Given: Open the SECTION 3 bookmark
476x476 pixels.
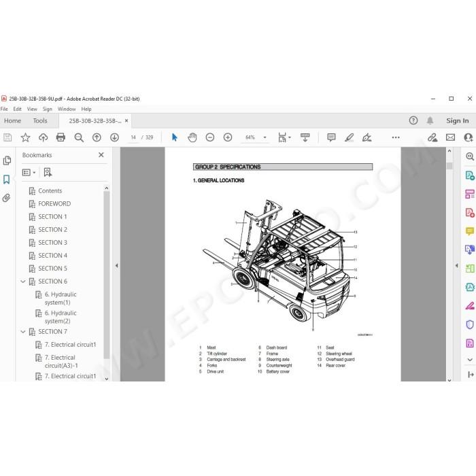Looking at the screenshot, I should click(52, 243).
